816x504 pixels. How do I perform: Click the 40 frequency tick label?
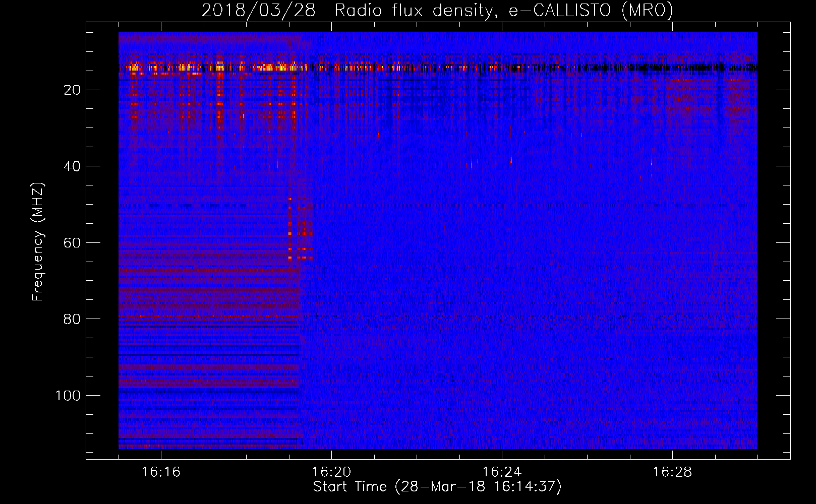click(73, 166)
